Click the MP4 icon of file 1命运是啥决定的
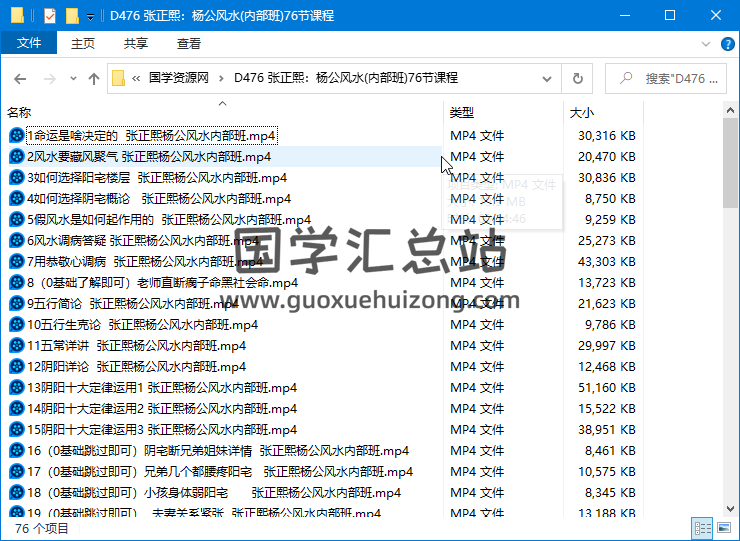Viewport: 740px width, 541px height. [16, 136]
